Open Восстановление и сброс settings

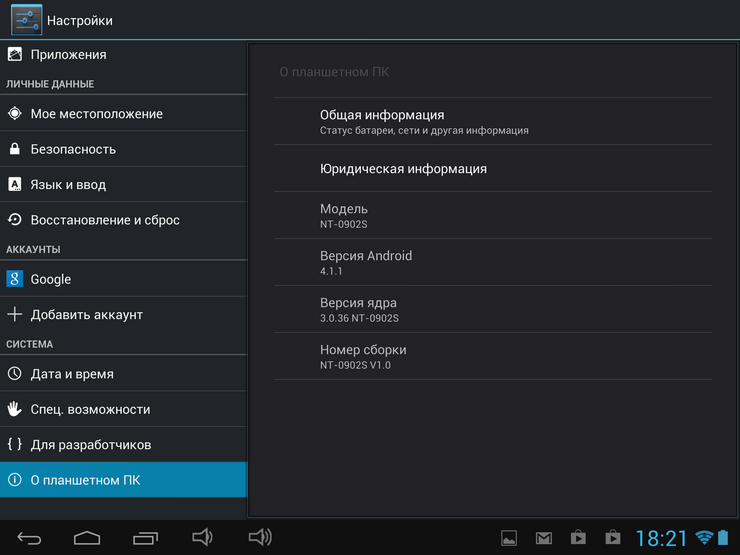(124, 220)
